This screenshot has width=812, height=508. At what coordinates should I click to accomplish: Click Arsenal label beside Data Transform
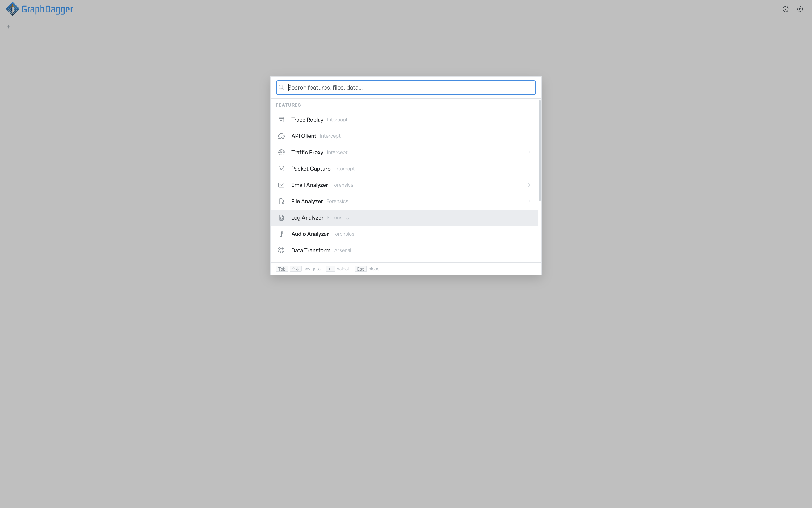343,250
